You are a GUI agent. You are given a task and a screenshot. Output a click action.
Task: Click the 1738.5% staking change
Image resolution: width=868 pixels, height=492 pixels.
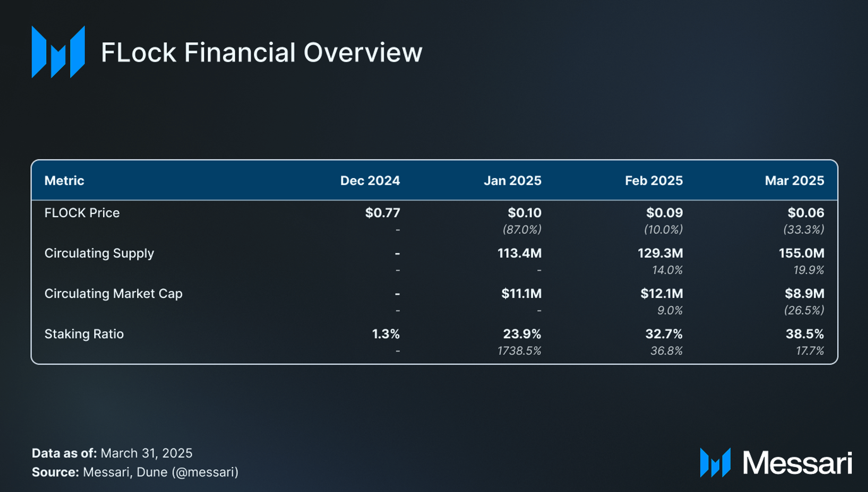(x=520, y=351)
